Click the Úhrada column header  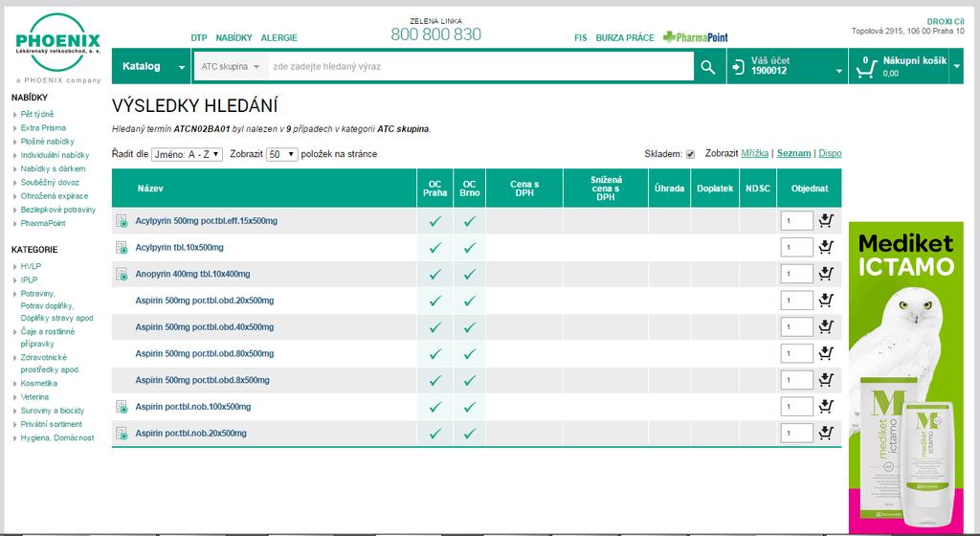[x=669, y=188]
